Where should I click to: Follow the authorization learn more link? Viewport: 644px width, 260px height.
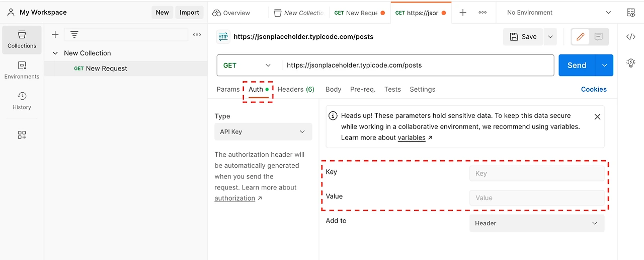coord(235,198)
